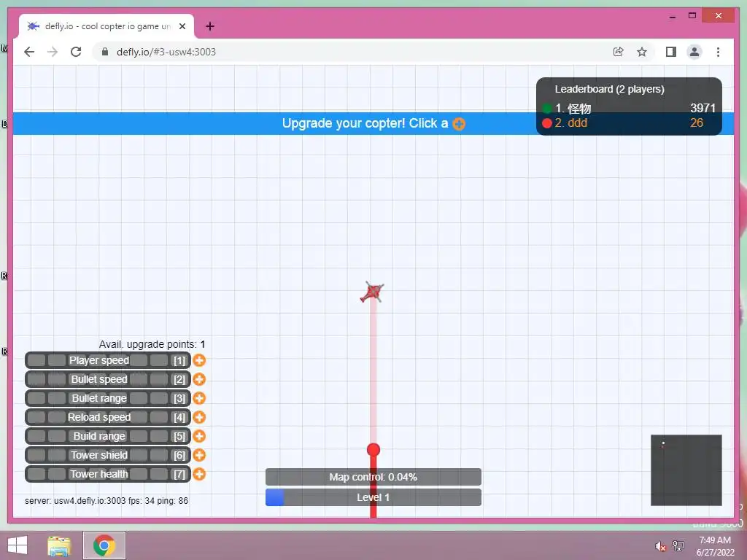Click the Bullet speed upgrade bar
747x560 pixels.
click(108, 379)
